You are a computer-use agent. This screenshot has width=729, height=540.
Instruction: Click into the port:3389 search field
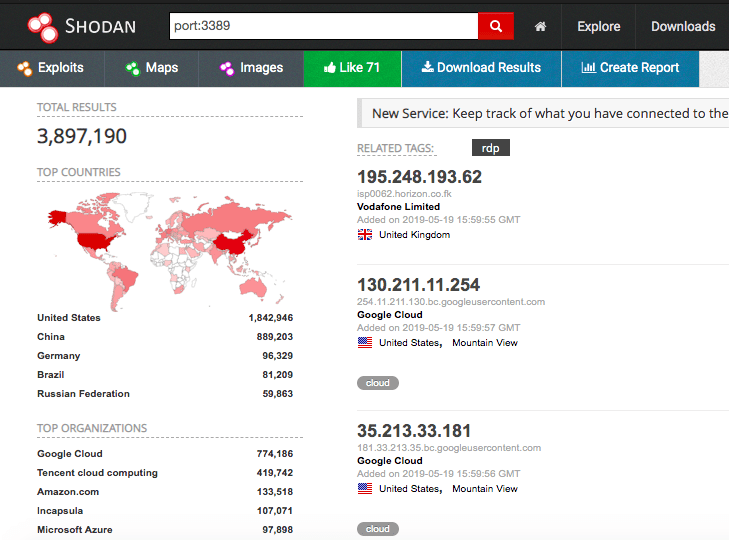[324, 26]
